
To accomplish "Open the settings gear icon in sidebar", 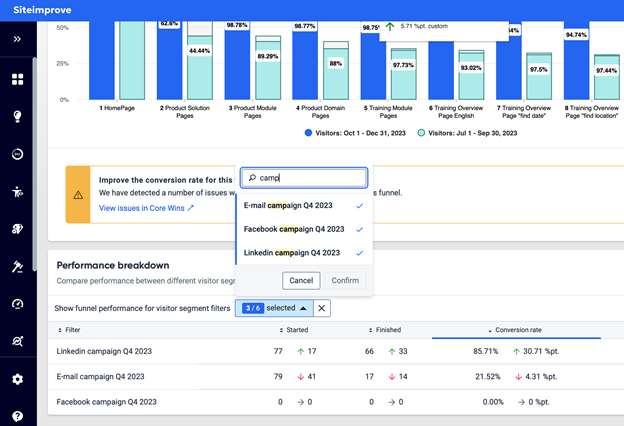I will pyautogui.click(x=18, y=379).
